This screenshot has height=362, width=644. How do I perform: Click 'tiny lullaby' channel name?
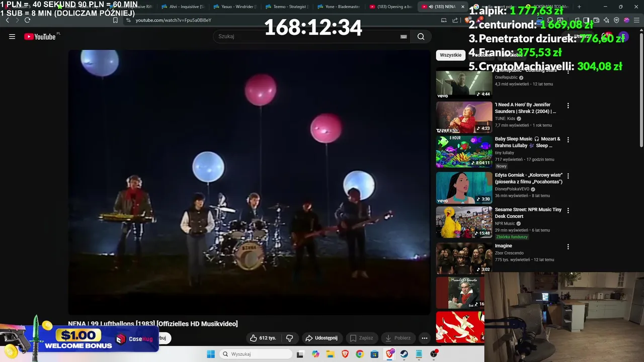[504, 153]
